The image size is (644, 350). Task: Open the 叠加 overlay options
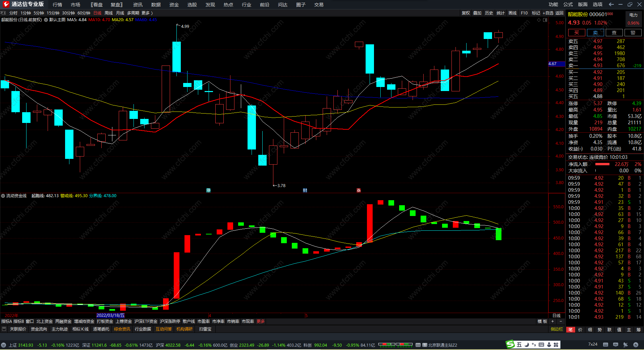(x=477, y=13)
